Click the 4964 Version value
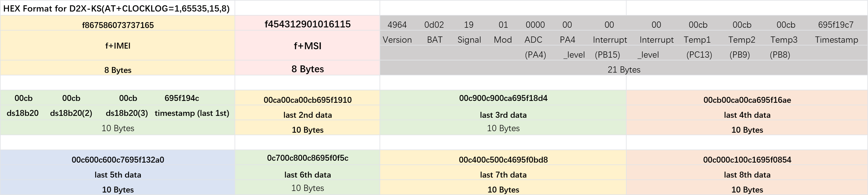 pyautogui.click(x=397, y=25)
